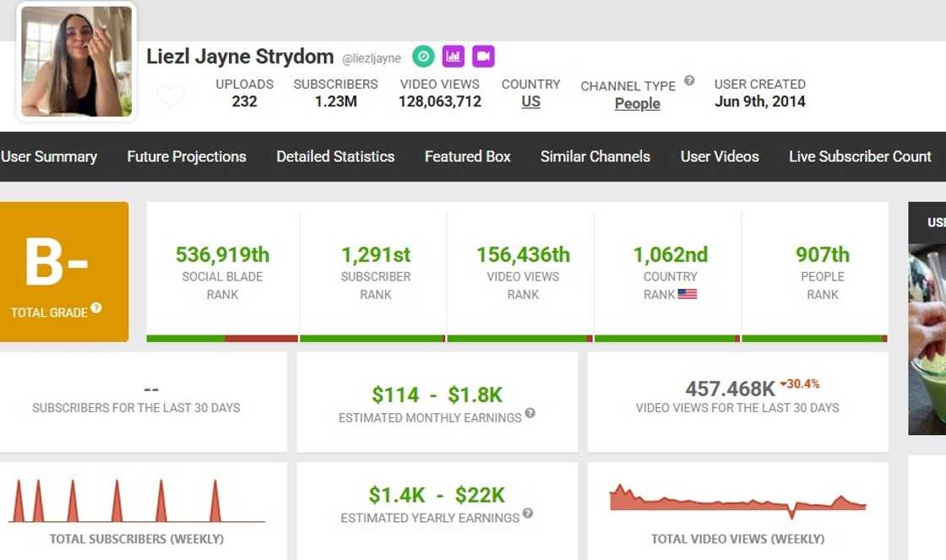
Task: Click the purple video camera icon
Action: point(483,57)
